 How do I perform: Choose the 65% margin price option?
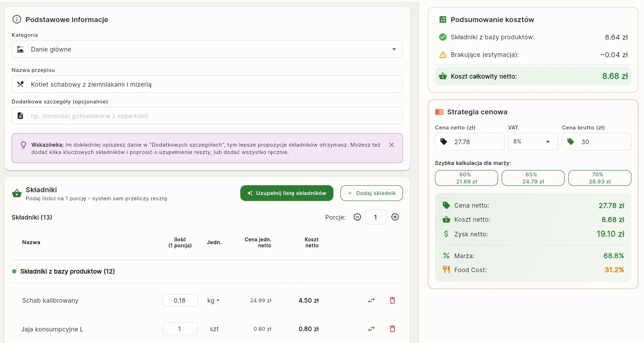click(533, 178)
